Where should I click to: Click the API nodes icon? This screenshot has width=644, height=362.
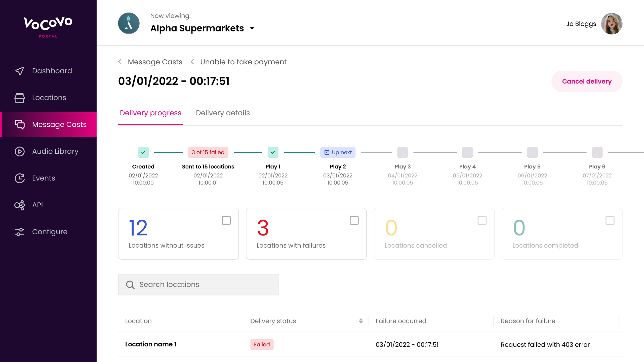click(20, 205)
